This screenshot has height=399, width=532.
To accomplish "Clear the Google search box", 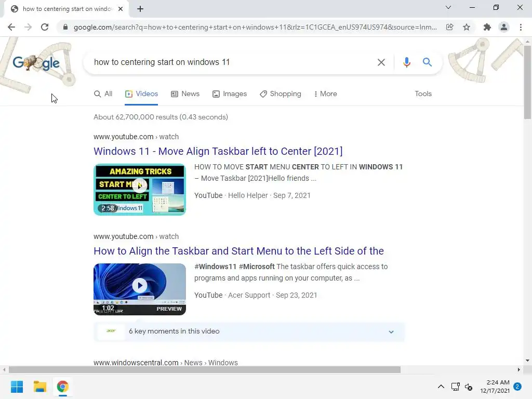I will 381,62.
